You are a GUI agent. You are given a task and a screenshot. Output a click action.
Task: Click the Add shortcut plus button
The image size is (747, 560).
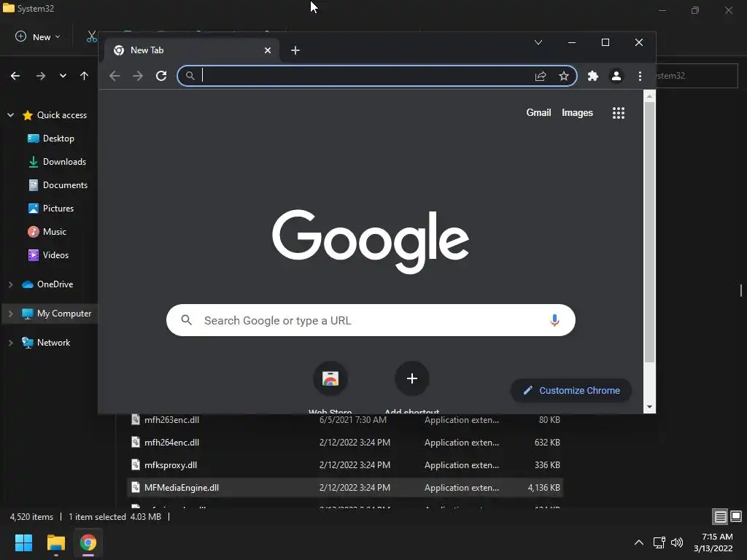(412, 378)
